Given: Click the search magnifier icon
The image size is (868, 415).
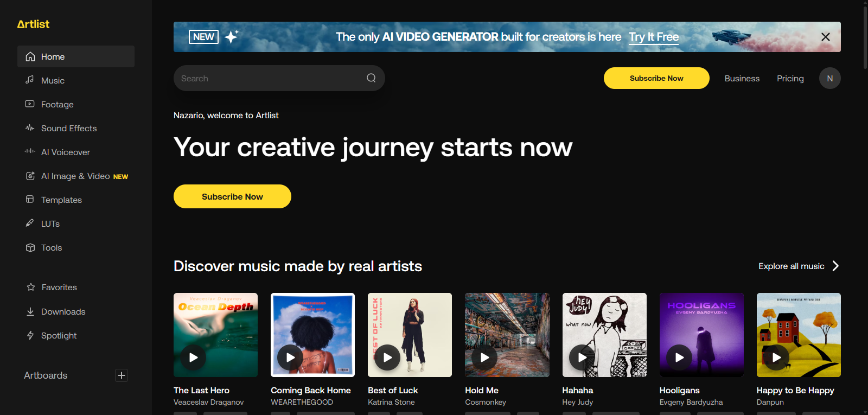Looking at the screenshot, I should coord(371,78).
